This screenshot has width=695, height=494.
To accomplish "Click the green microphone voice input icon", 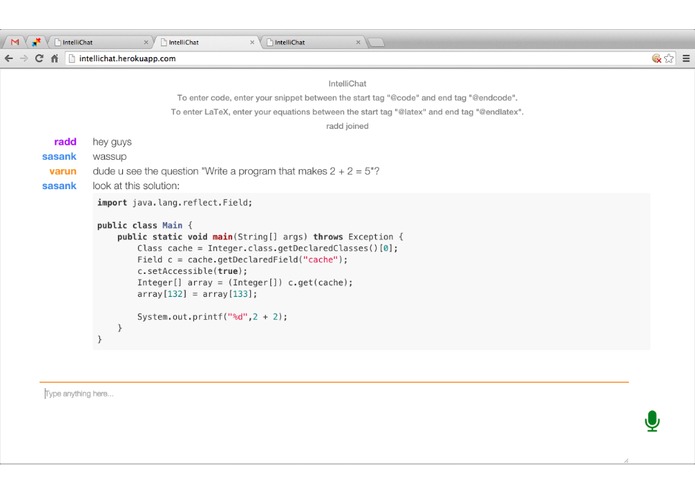I will (x=652, y=421).
